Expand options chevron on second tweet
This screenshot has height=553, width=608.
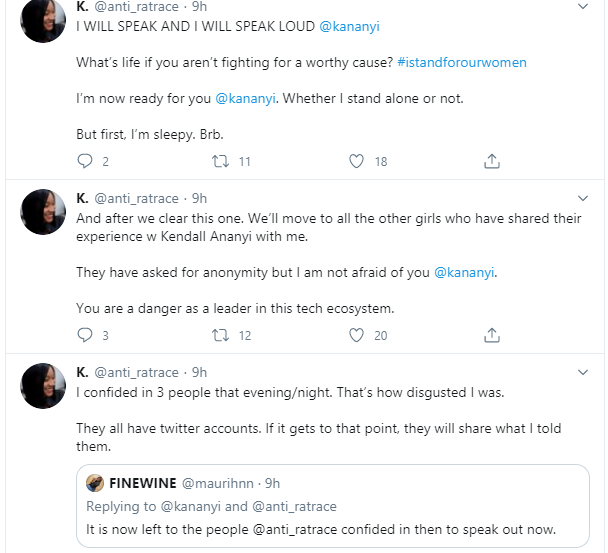click(584, 198)
